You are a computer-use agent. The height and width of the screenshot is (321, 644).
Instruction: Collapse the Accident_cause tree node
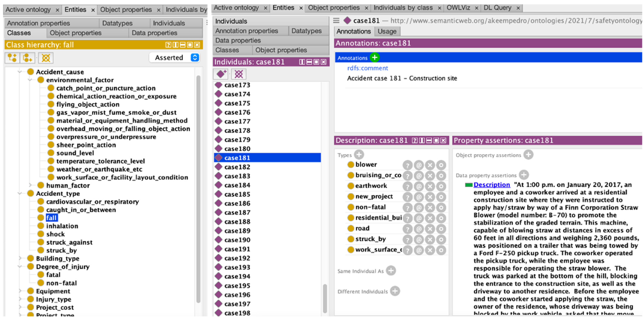coord(20,72)
